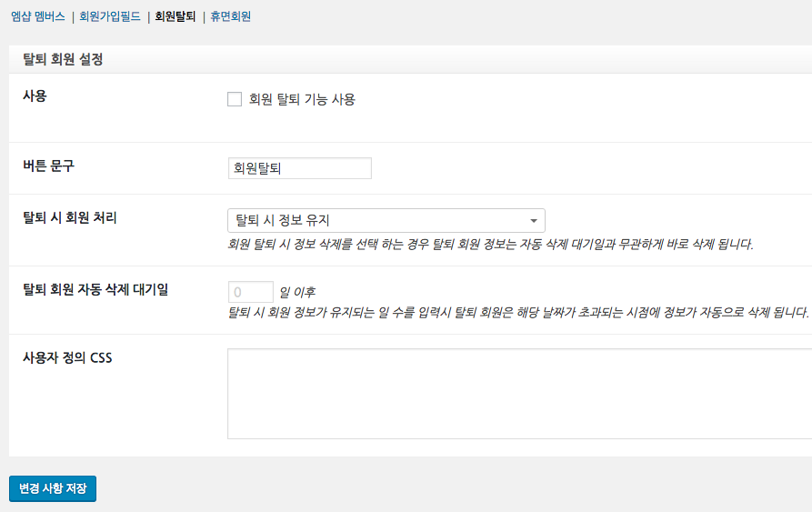
Task: Click the help text below the 회원 처리 dropdown
Action: [x=490, y=244]
